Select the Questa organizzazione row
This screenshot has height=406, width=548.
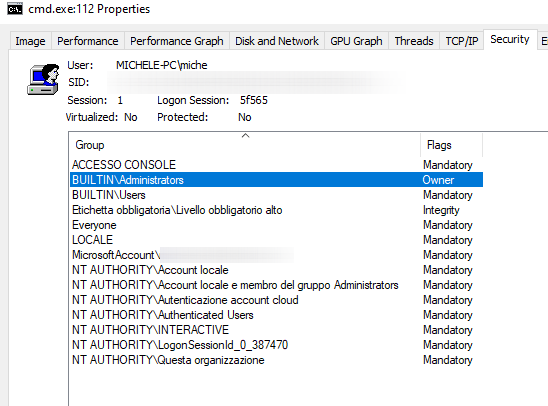pos(276,360)
